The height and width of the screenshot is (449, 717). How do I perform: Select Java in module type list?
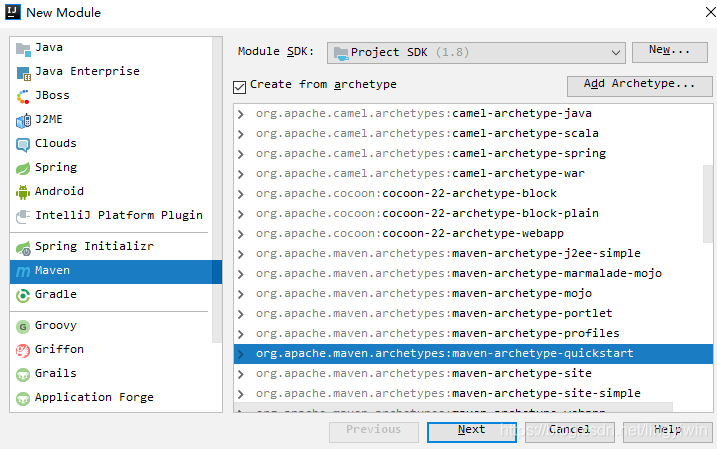pyautogui.click(x=111, y=48)
